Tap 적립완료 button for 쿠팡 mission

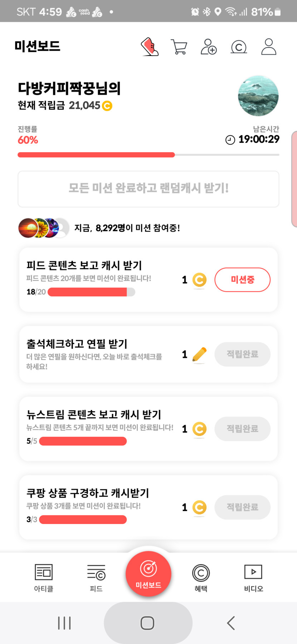pos(242,507)
